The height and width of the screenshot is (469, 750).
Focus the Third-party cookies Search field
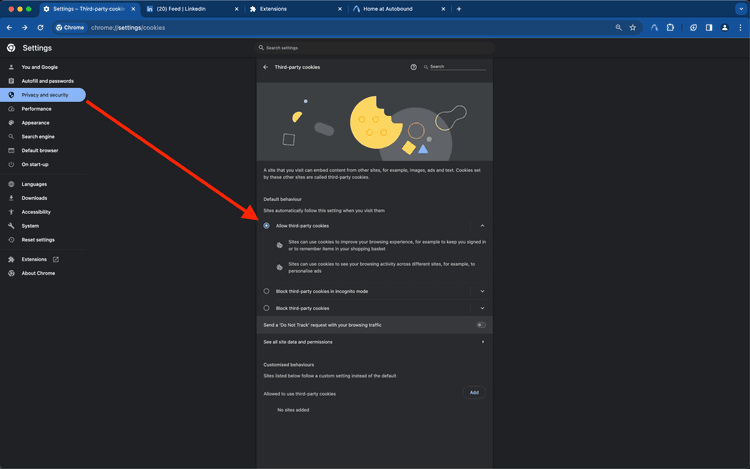[x=457, y=67]
